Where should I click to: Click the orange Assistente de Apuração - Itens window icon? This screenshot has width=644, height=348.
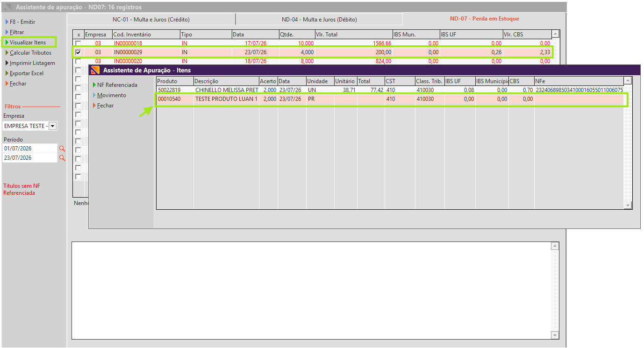click(95, 70)
